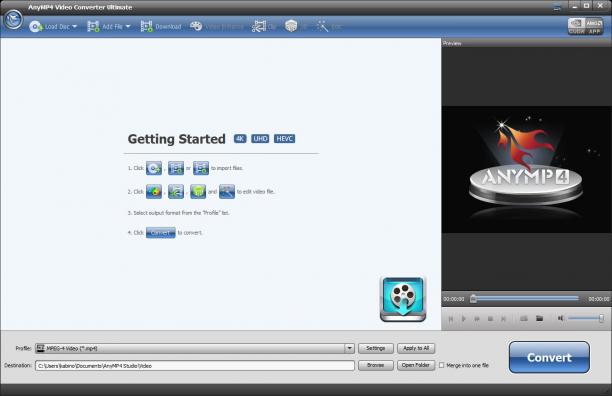The width and height of the screenshot is (612, 396).
Task: Click the Apply to All button
Action: 416,348
